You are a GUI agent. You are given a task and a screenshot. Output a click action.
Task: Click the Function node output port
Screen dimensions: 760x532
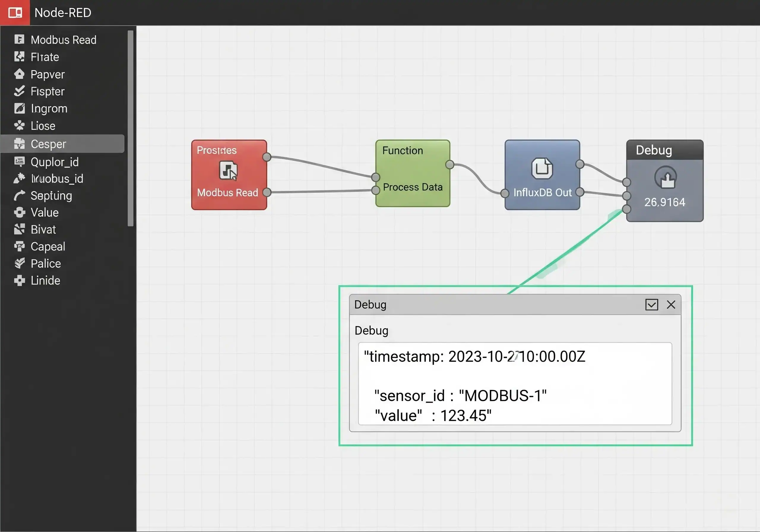pyautogui.click(x=449, y=164)
